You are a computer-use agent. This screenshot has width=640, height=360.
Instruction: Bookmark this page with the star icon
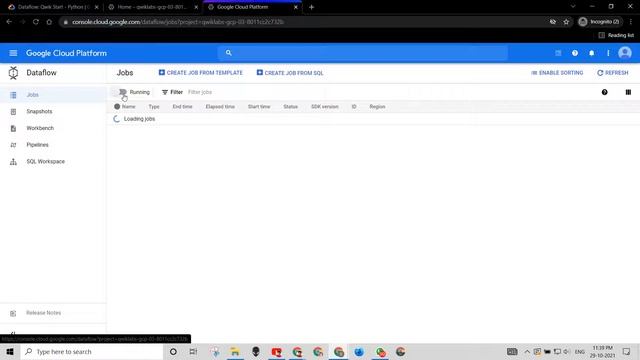coord(566,22)
